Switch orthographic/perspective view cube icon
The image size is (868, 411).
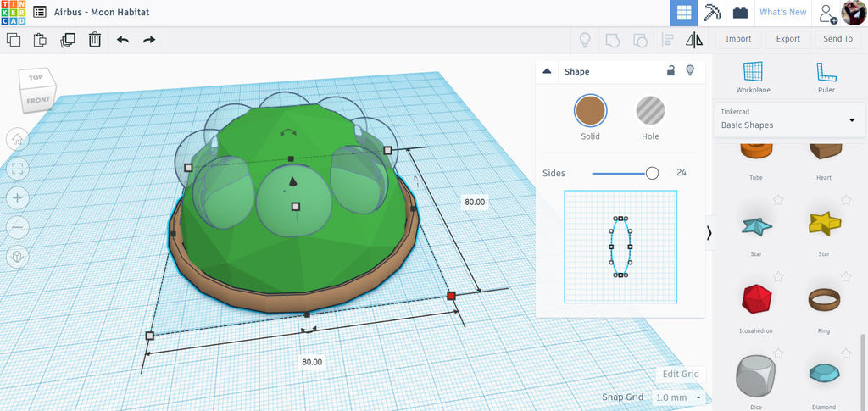pos(18,257)
